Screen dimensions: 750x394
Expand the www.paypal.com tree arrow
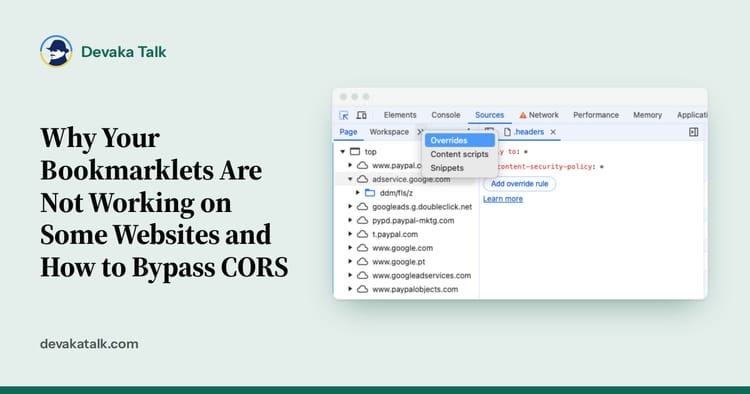(x=350, y=165)
